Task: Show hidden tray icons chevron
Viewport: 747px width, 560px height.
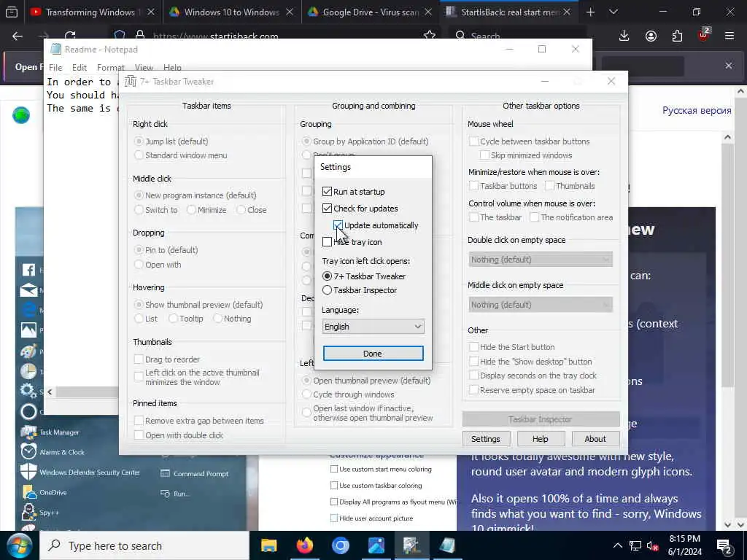Action: coord(617,545)
